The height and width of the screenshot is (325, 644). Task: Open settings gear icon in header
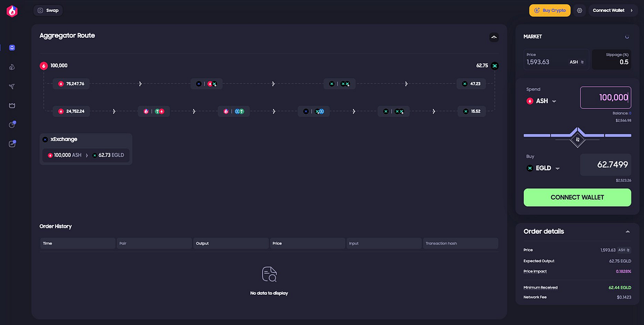point(579,11)
